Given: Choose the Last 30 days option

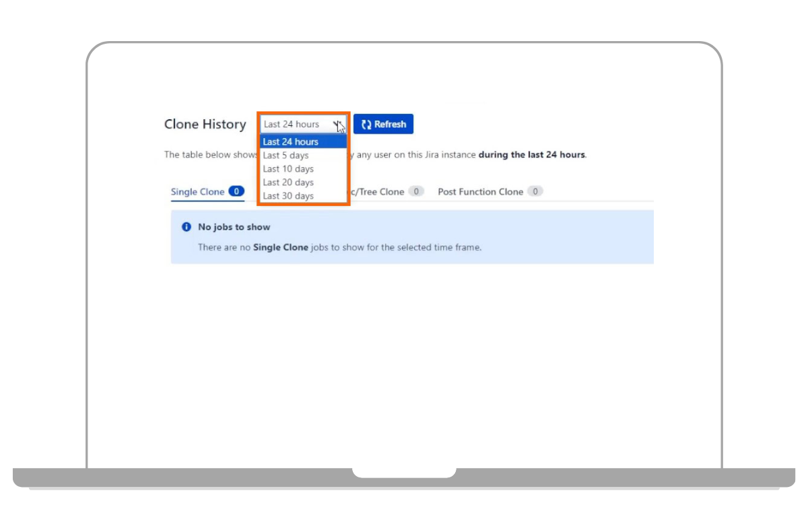Looking at the screenshot, I should pos(288,196).
